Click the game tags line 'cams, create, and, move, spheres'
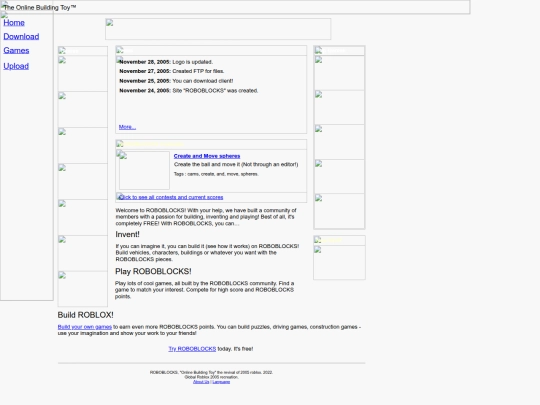The image size is (540, 405). point(216,174)
